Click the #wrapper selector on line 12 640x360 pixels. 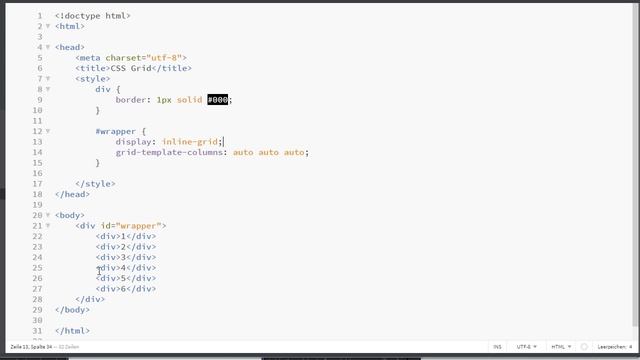coord(116,131)
